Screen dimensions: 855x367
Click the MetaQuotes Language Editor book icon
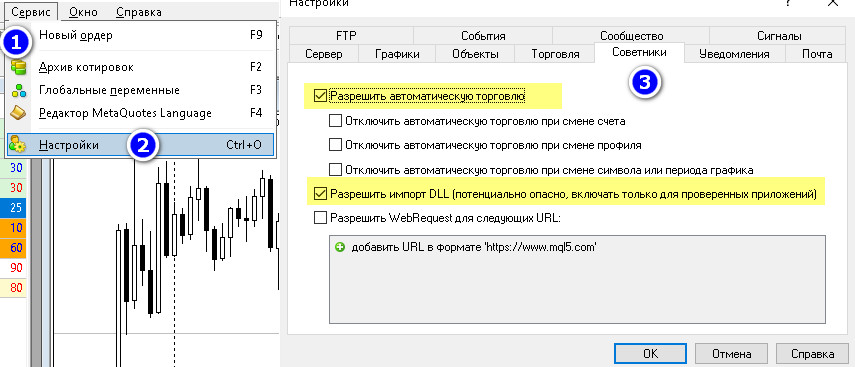click(19, 113)
